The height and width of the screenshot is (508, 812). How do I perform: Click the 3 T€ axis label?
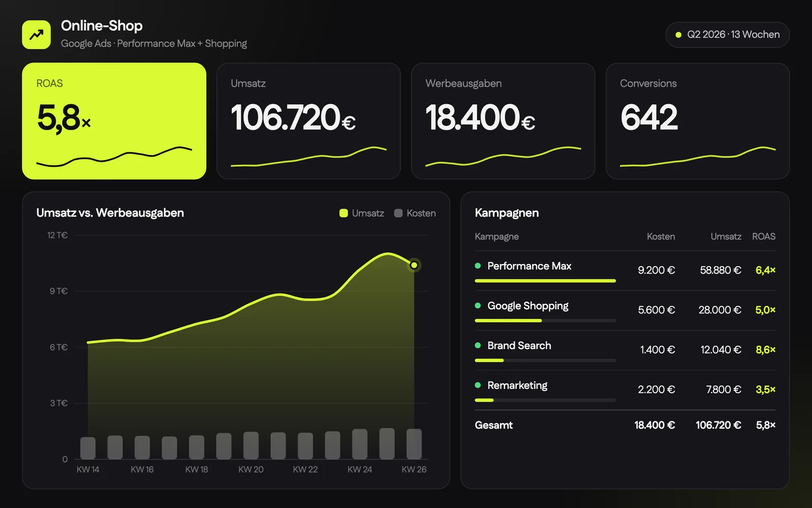point(58,403)
